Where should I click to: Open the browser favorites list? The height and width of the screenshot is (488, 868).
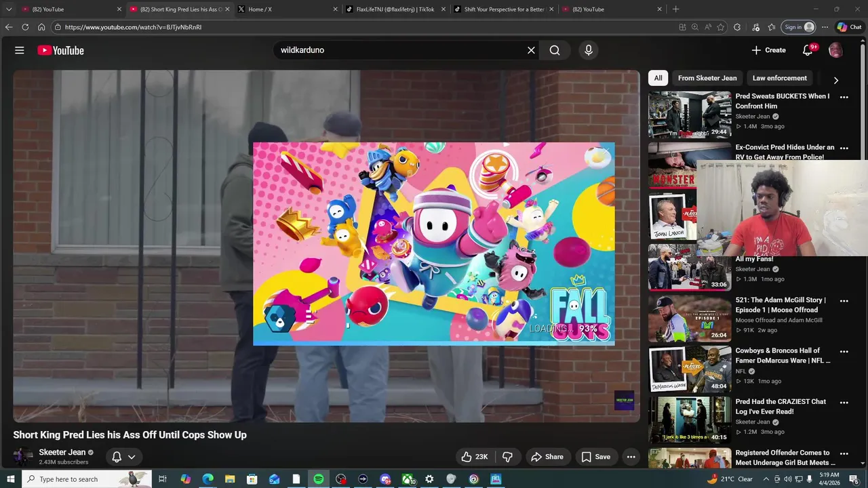(772, 27)
